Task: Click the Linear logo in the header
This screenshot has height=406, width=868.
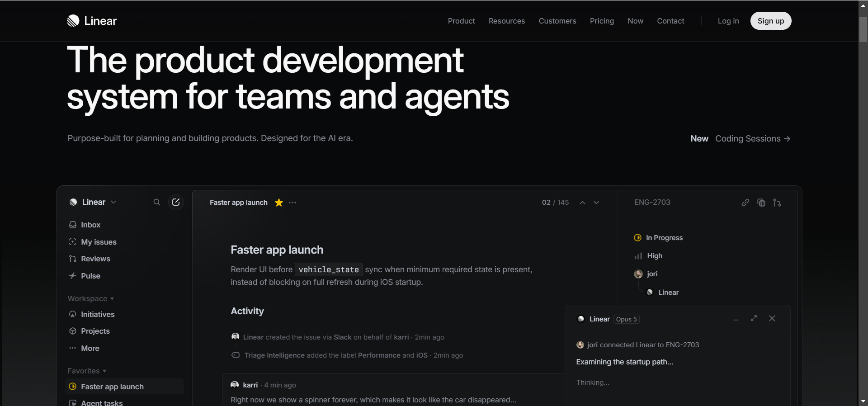Action: pyautogui.click(x=92, y=21)
